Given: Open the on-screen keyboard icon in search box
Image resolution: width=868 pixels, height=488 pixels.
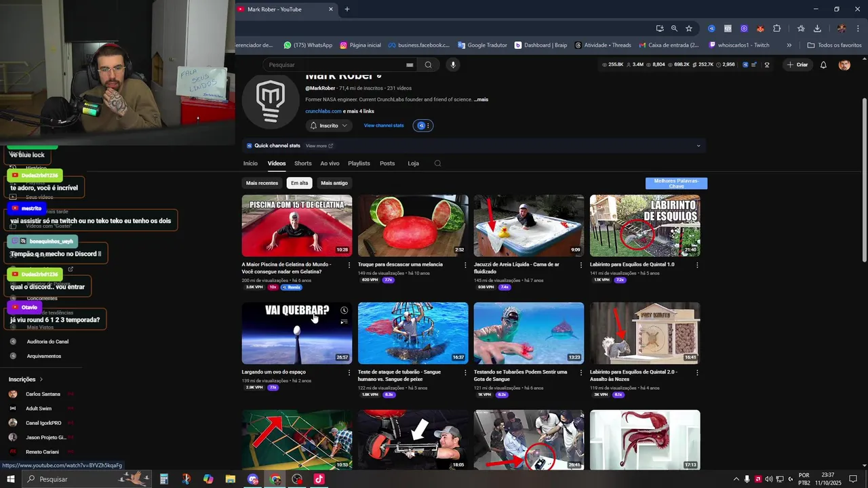Looking at the screenshot, I should 410,65.
